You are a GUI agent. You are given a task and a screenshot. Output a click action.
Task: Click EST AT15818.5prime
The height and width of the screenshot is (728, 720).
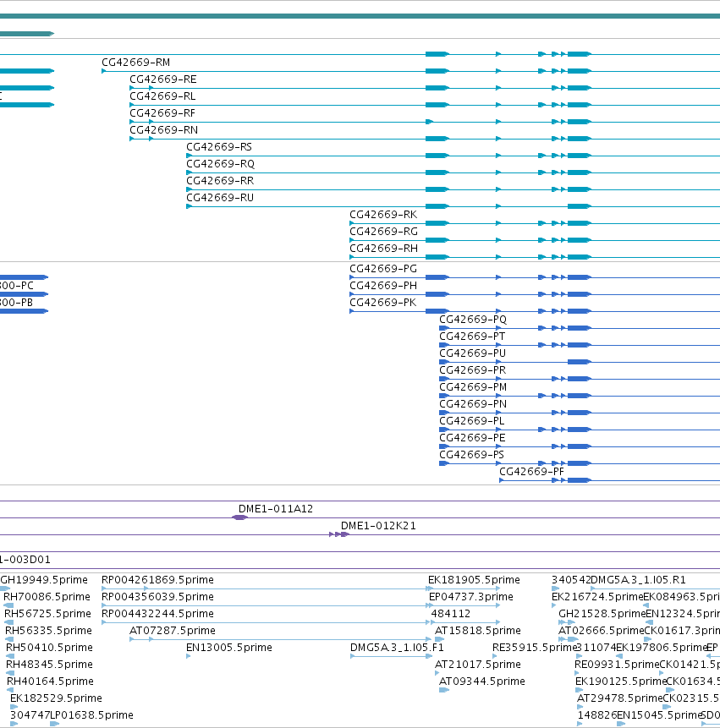point(477,631)
